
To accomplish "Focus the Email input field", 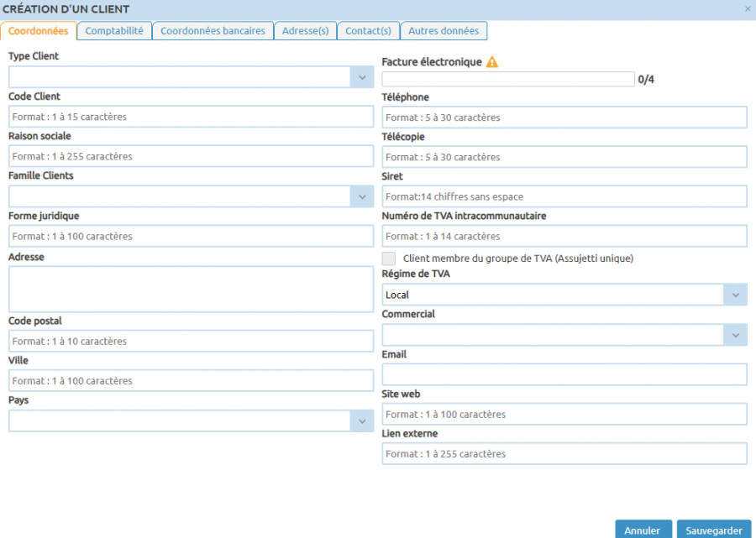I will click(564, 374).
